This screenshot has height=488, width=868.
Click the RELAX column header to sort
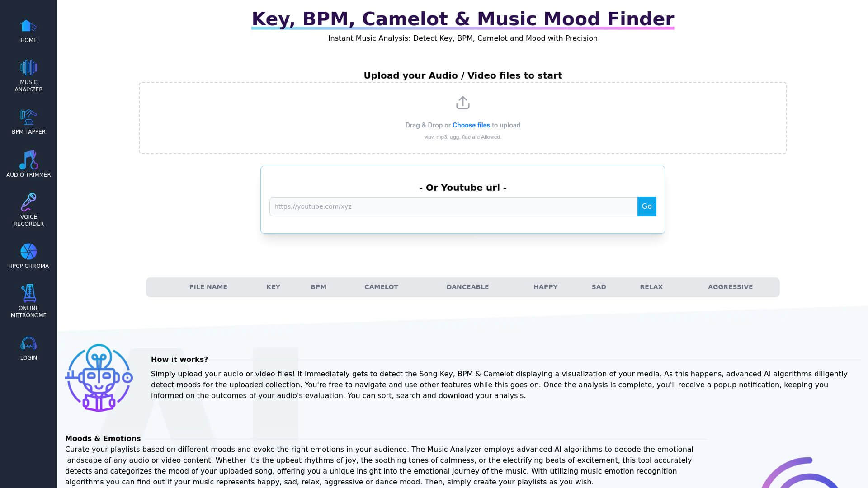point(651,286)
